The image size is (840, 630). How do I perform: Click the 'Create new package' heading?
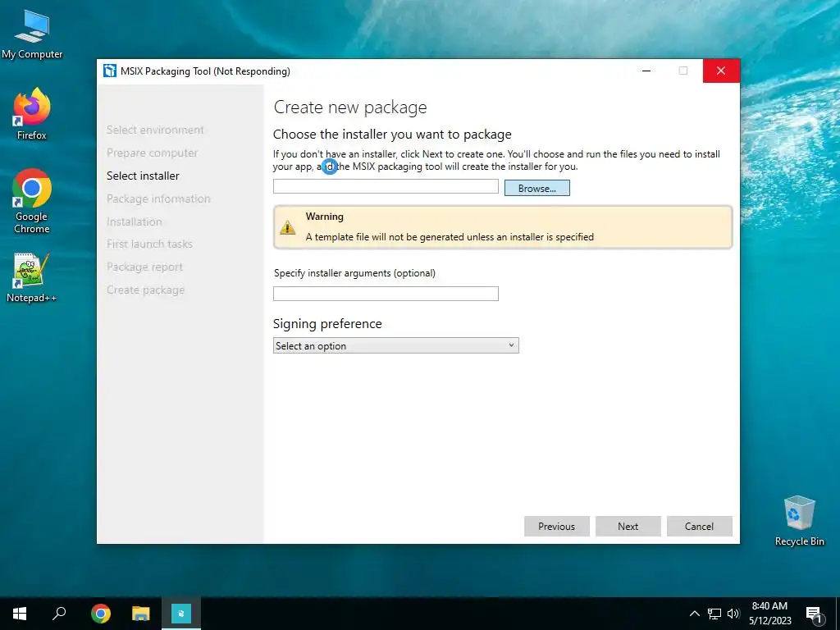pos(350,107)
